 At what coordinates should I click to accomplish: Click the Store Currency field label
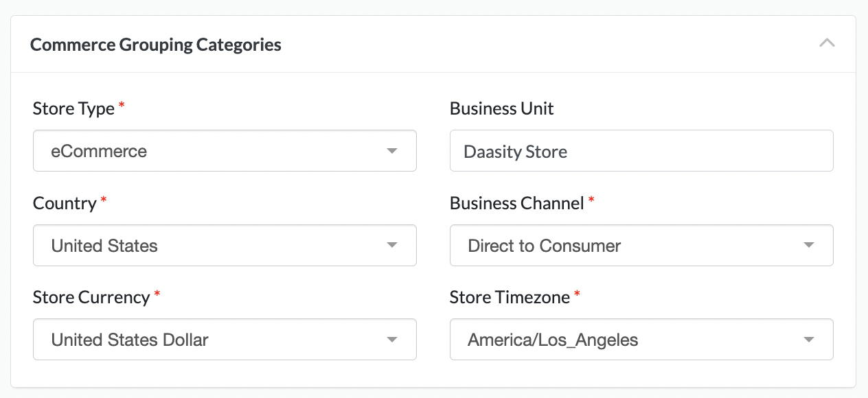pos(91,297)
